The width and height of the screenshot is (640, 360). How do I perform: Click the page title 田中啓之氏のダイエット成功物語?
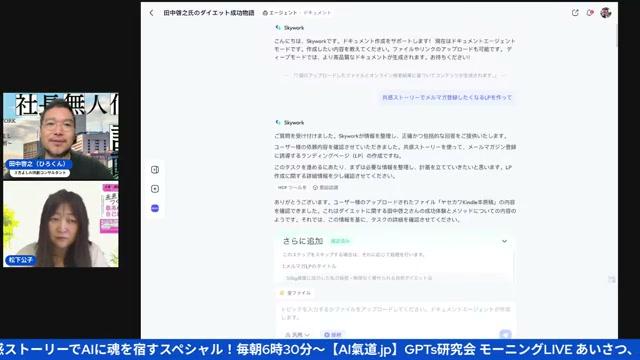click(x=209, y=13)
